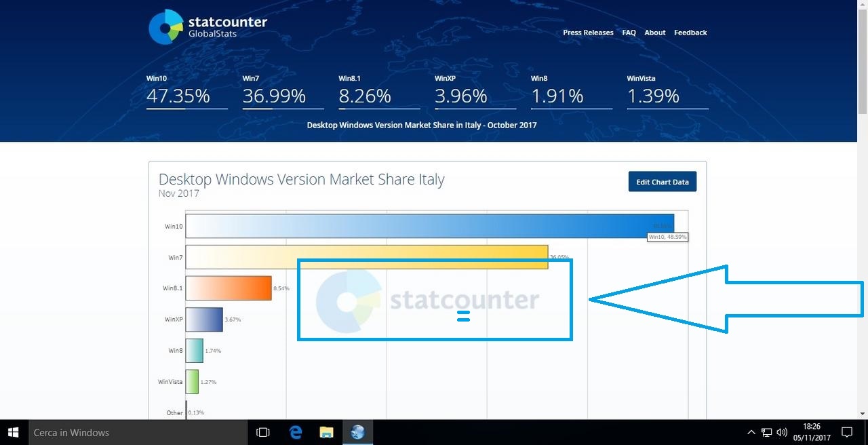
Task: Open the Press Releases link
Action: point(588,33)
